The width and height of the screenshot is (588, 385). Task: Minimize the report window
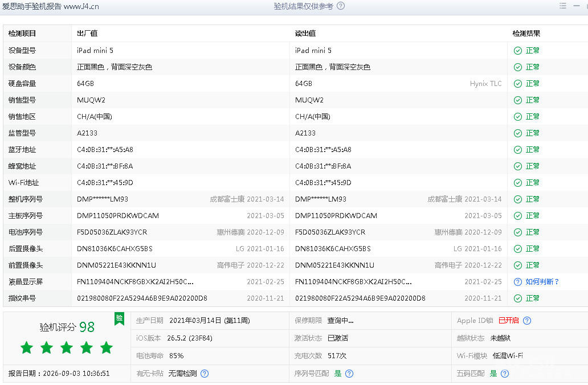(x=577, y=6)
